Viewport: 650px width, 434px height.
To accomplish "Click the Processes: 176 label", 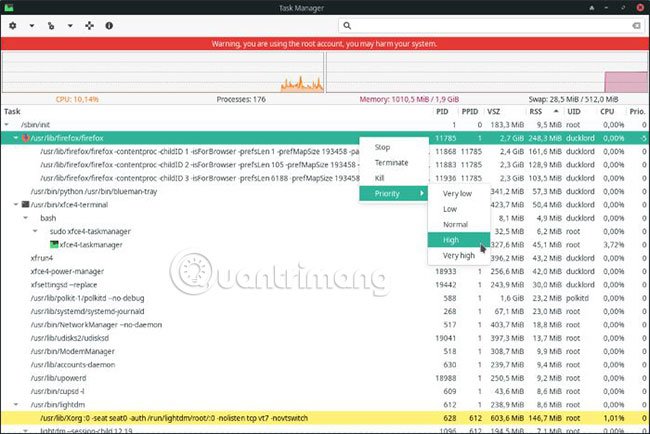I will coord(241,99).
